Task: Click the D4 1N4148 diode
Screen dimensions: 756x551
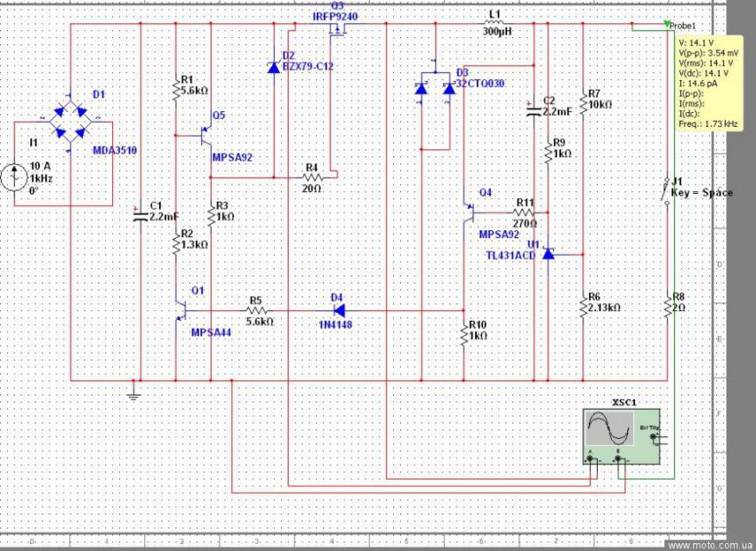Action: (338, 310)
